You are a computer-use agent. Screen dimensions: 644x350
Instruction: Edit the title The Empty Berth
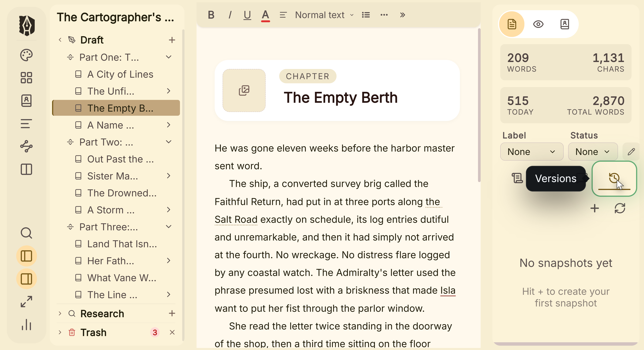coord(340,97)
